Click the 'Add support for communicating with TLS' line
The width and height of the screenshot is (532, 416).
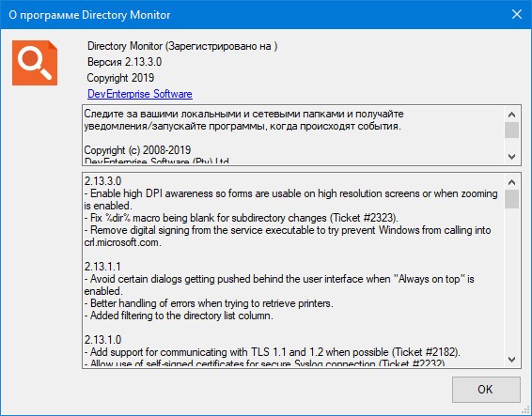coord(273,352)
